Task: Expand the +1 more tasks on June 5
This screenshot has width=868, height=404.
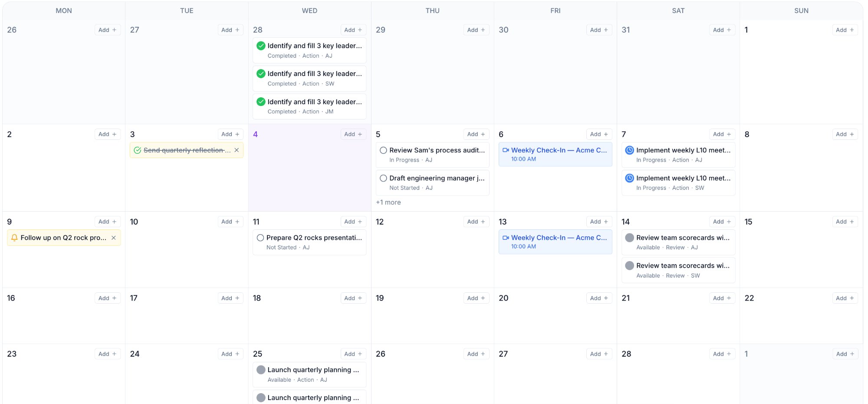Action: 388,202
